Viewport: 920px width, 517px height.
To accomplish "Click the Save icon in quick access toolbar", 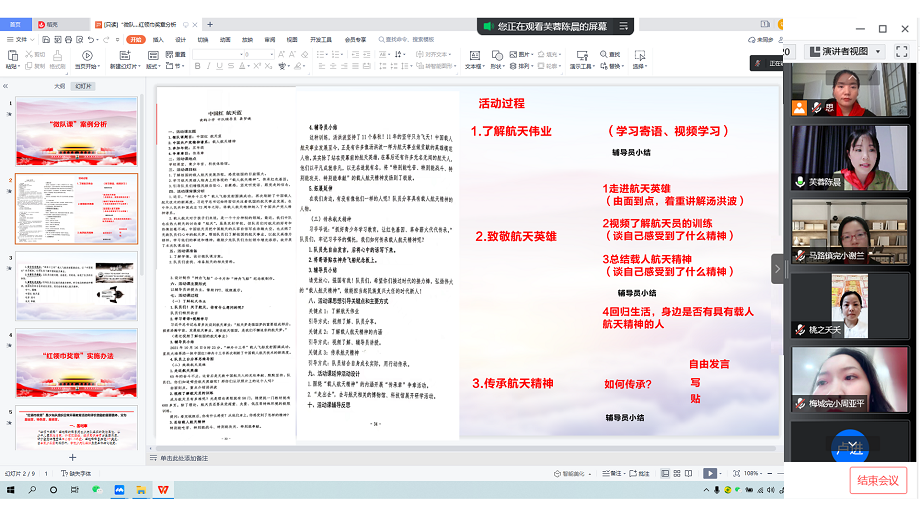I will [x=44, y=40].
